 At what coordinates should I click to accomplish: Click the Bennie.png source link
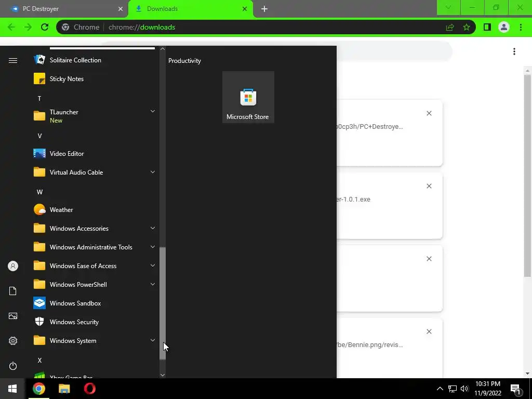click(370, 345)
